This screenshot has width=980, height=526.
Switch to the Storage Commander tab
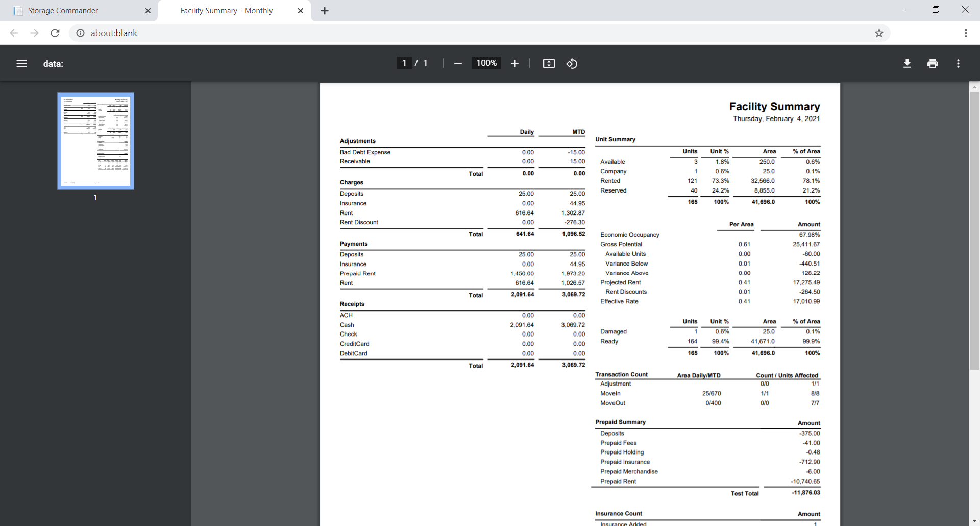tap(71, 10)
